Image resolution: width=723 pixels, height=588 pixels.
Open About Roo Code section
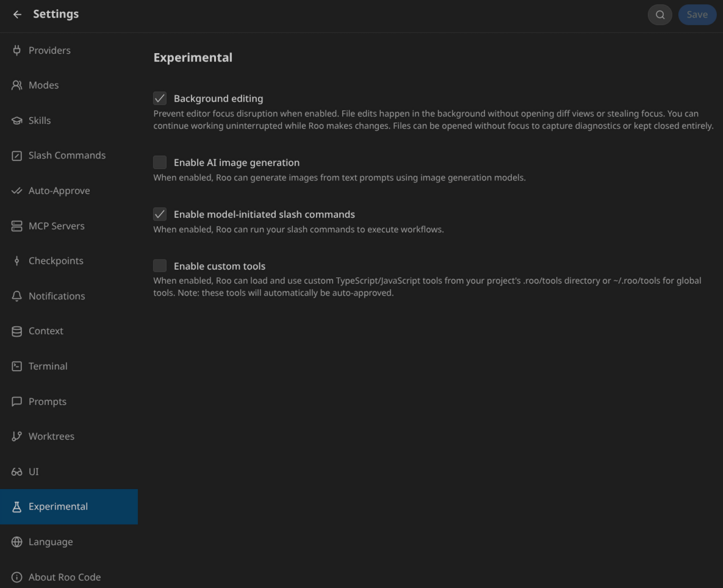[x=64, y=577]
